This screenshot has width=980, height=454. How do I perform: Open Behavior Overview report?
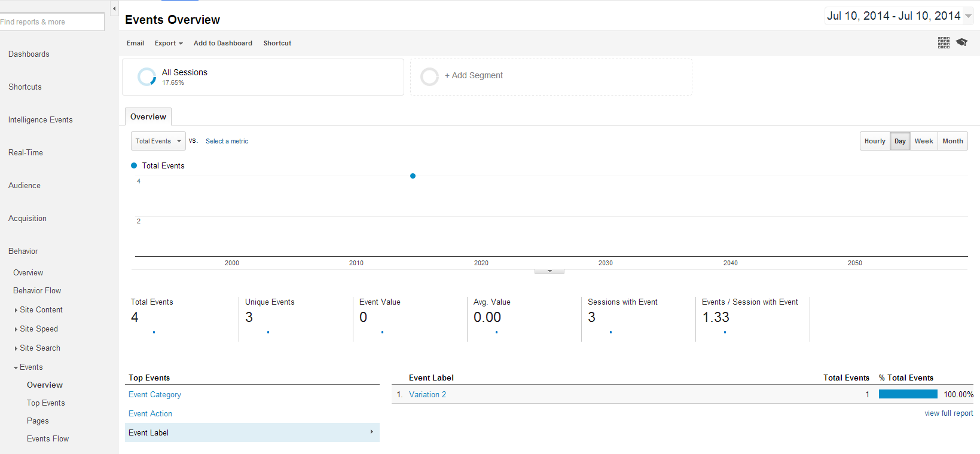click(28, 272)
